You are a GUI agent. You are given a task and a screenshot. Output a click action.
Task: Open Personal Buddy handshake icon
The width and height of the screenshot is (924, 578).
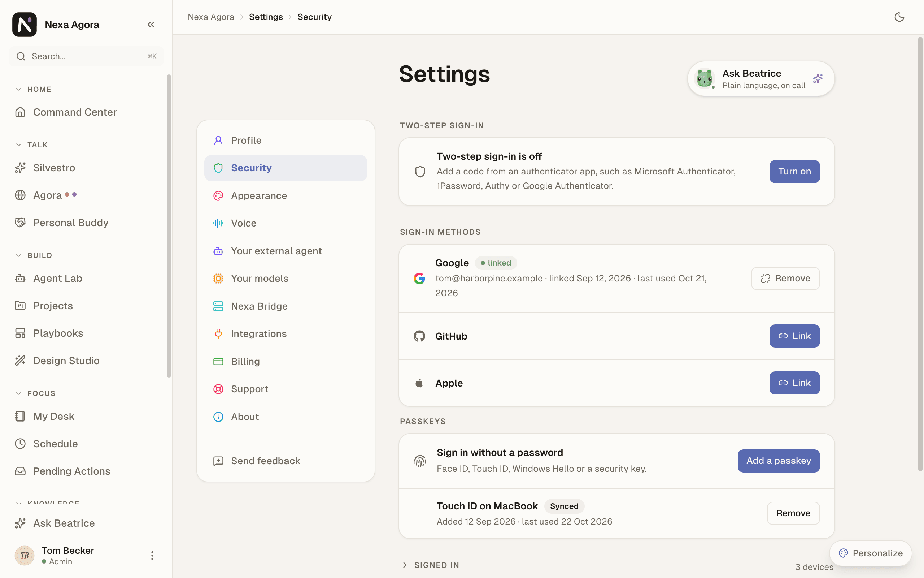[20, 223]
